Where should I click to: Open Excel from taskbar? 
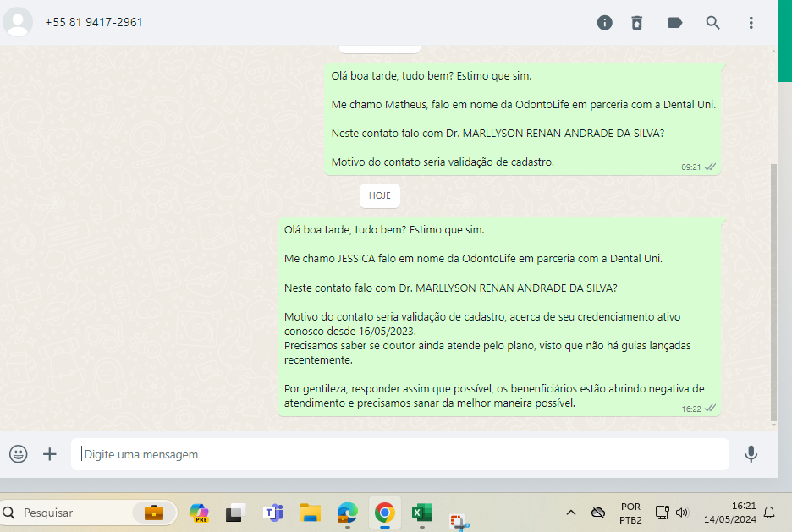point(421,513)
